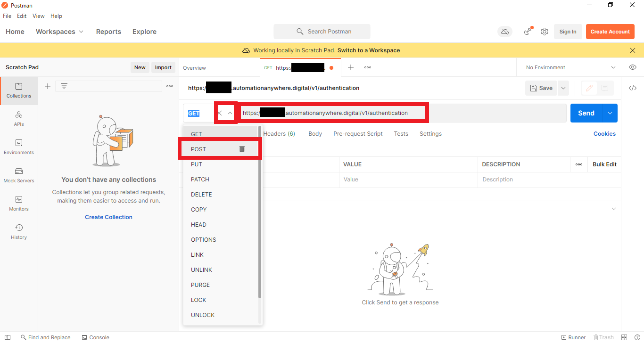This screenshot has height=343, width=644.
Task: Click the blue Send button
Action: click(x=586, y=113)
